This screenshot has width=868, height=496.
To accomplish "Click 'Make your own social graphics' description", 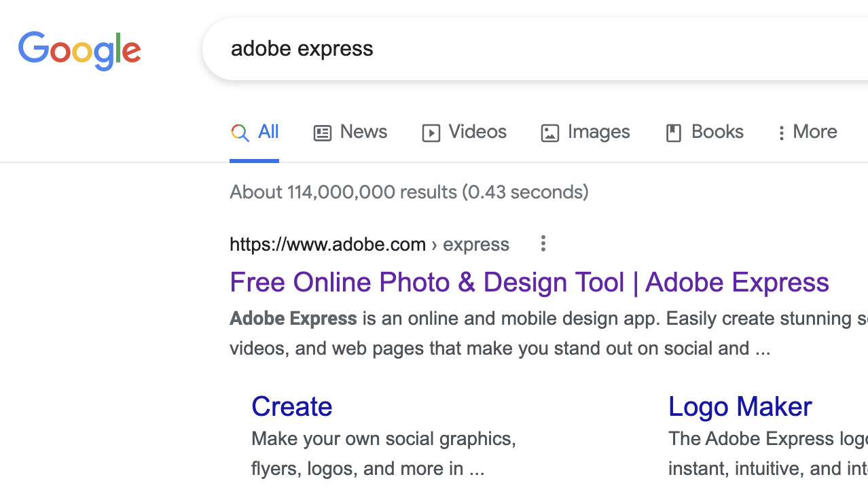I will pos(384,453).
